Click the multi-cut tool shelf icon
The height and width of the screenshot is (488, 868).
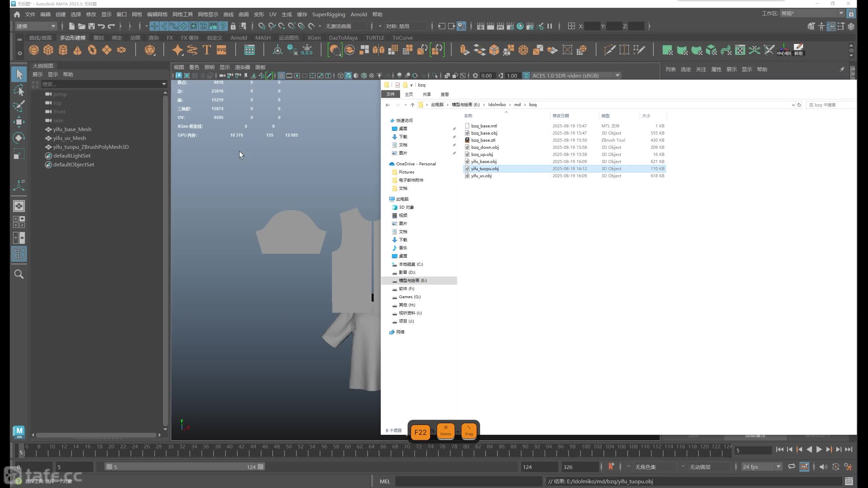tap(609, 50)
